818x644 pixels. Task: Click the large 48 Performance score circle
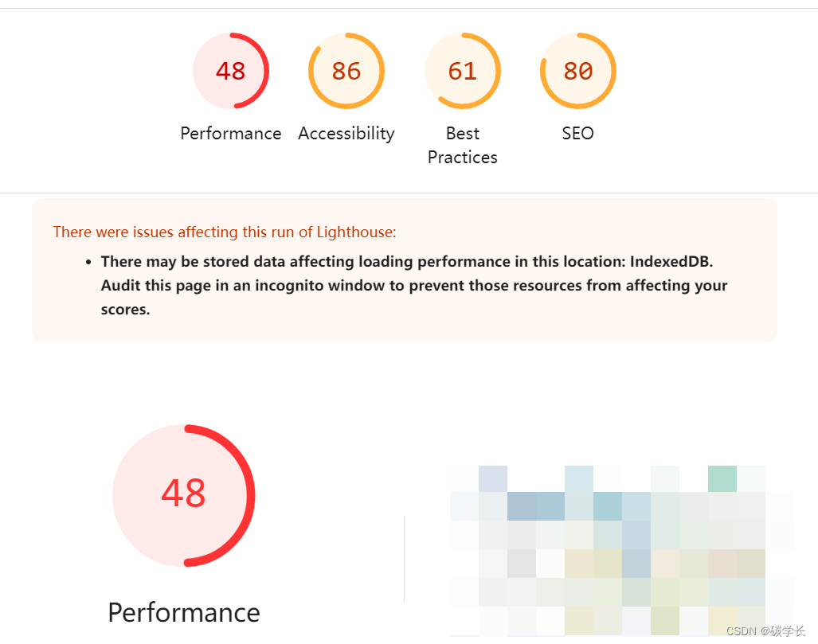point(184,495)
